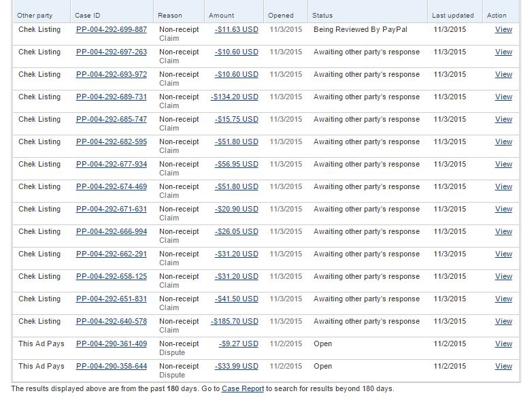The height and width of the screenshot is (402, 532).
Task: Click the Reason column header
Action: click(169, 16)
